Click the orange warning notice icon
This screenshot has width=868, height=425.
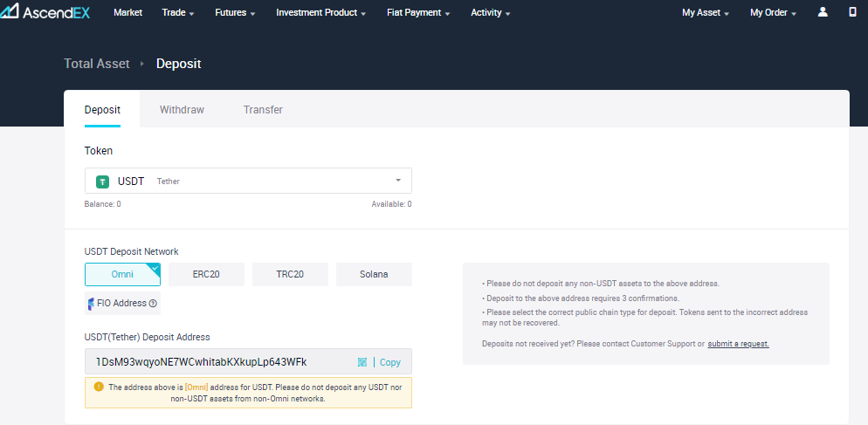(99, 387)
